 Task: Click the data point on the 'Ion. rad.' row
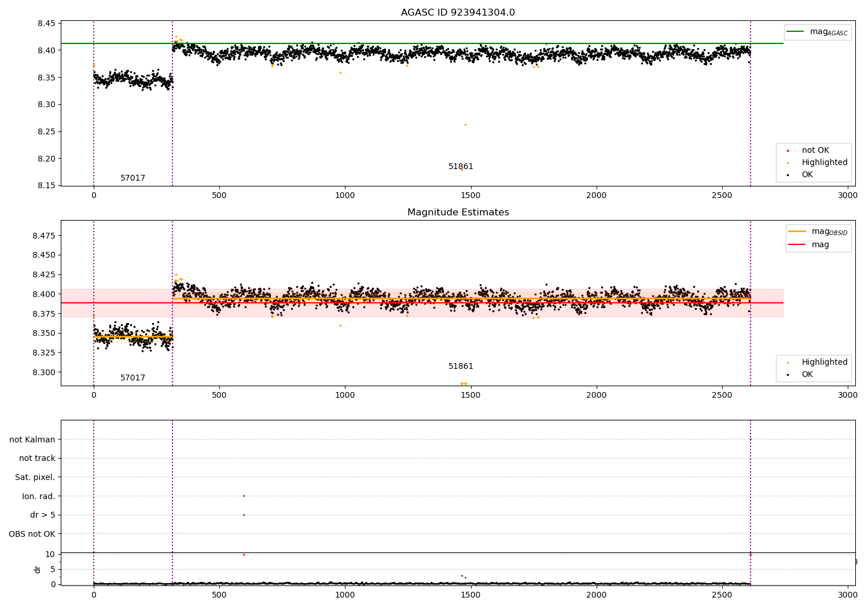click(244, 496)
